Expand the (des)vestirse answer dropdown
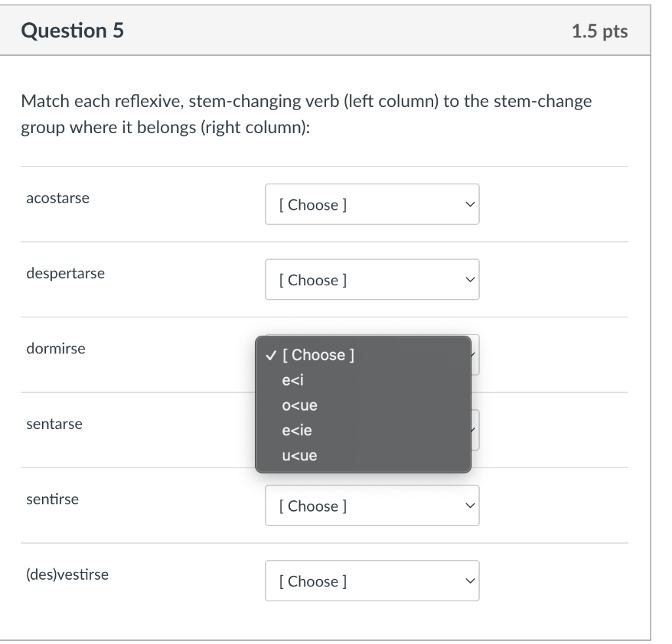 [x=371, y=581]
